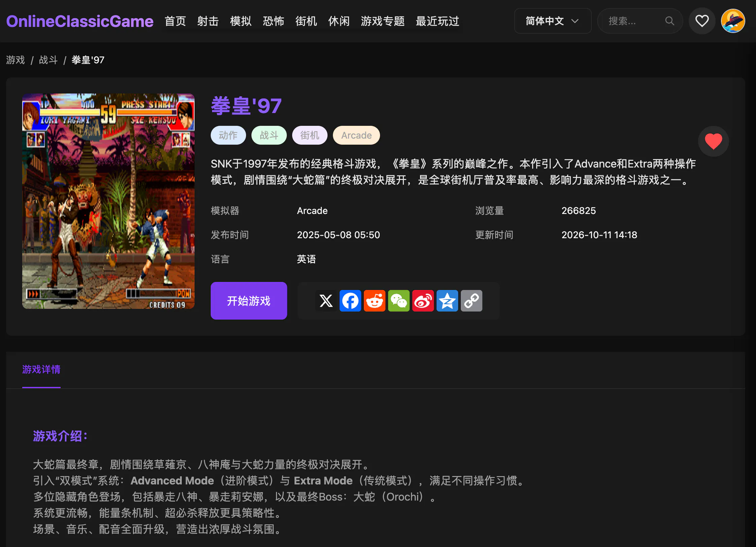
Task: Expand the 简体中文 language dropdown
Action: [x=553, y=21]
